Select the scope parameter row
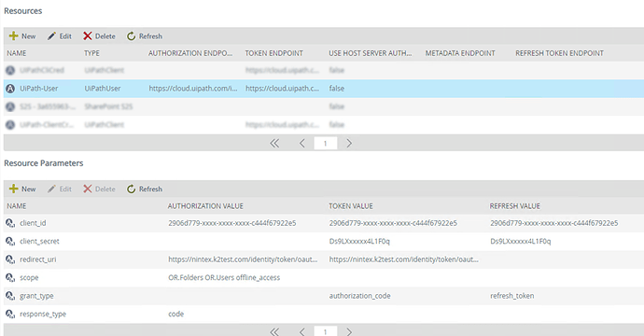 coord(324,277)
